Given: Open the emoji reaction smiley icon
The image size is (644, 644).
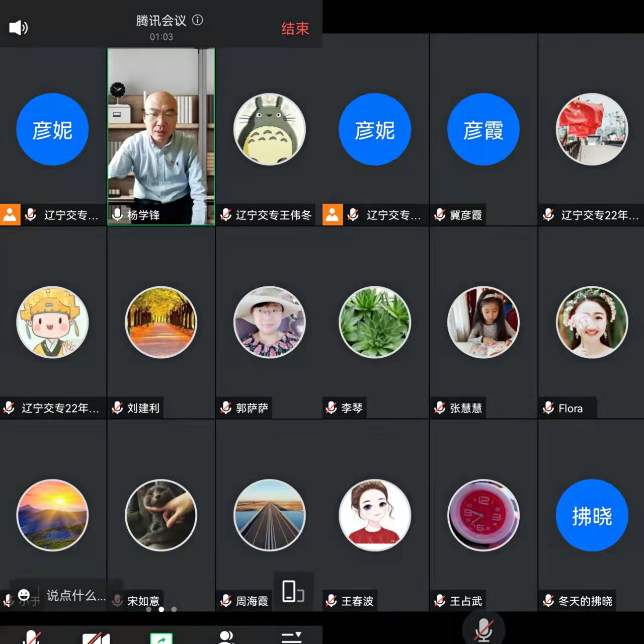Looking at the screenshot, I should click(24, 595).
